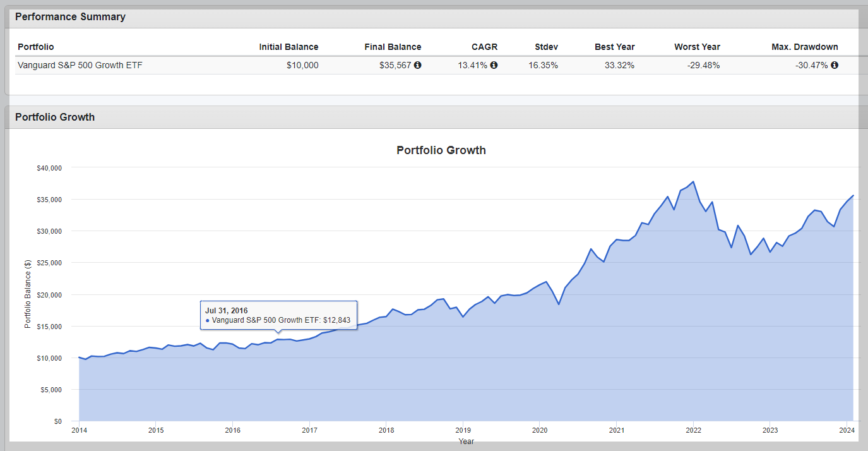Click the chart line peak near start of 2022

(x=693, y=182)
